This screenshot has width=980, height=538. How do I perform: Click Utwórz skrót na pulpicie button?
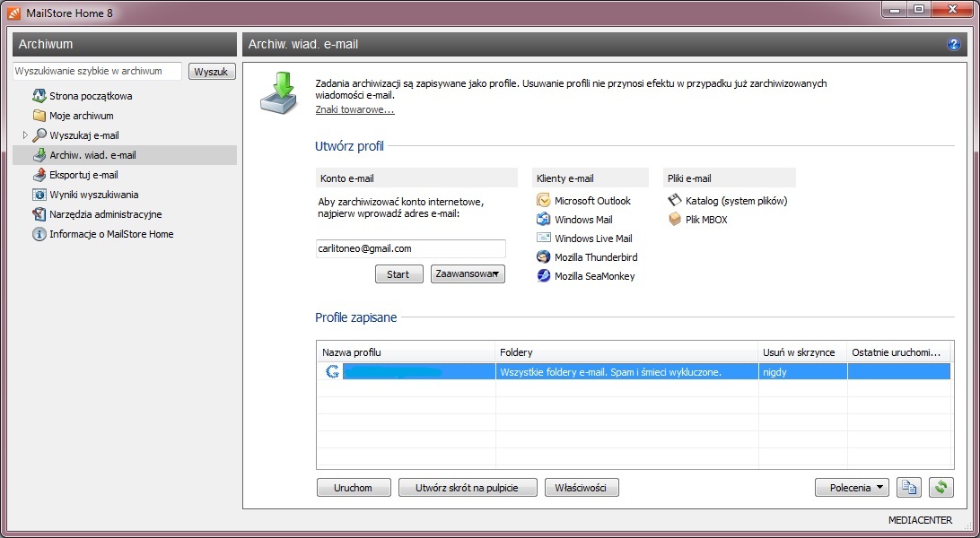pyautogui.click(x=468, y=488)
